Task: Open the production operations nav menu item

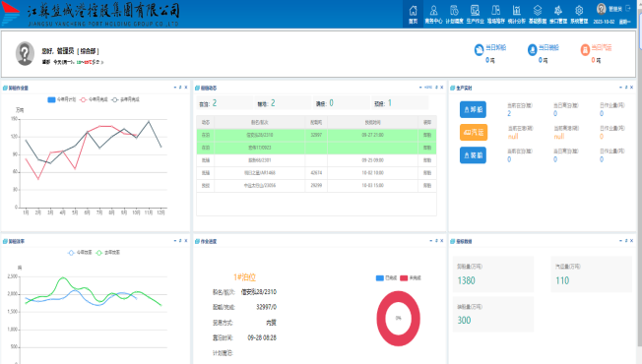Action: tap(475, 14)
